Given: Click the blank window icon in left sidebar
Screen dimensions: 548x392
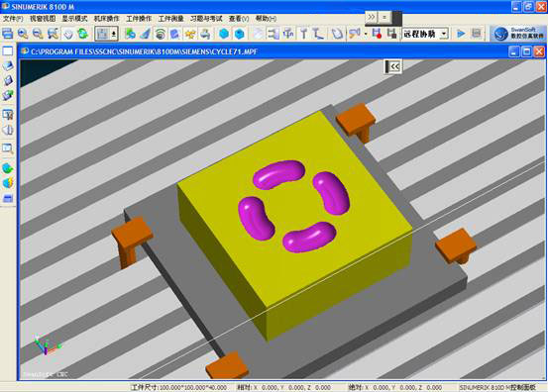Looking at the screenshot, I should click(x=8, y=51).
